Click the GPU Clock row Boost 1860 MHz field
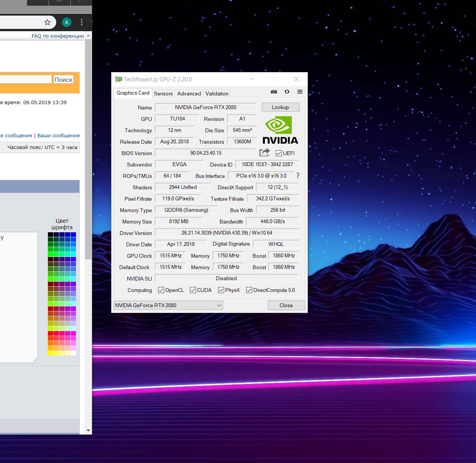This screenshot has height=463, width=476. coord(283,255)
